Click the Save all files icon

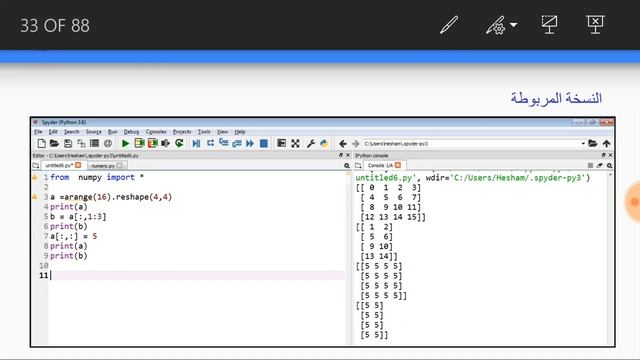(81, 143)
